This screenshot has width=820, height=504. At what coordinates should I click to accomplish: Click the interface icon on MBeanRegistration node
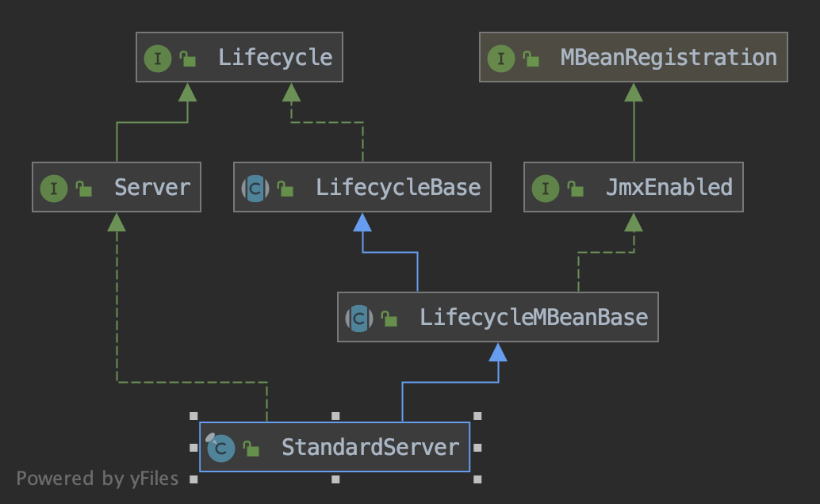(500, 58)
